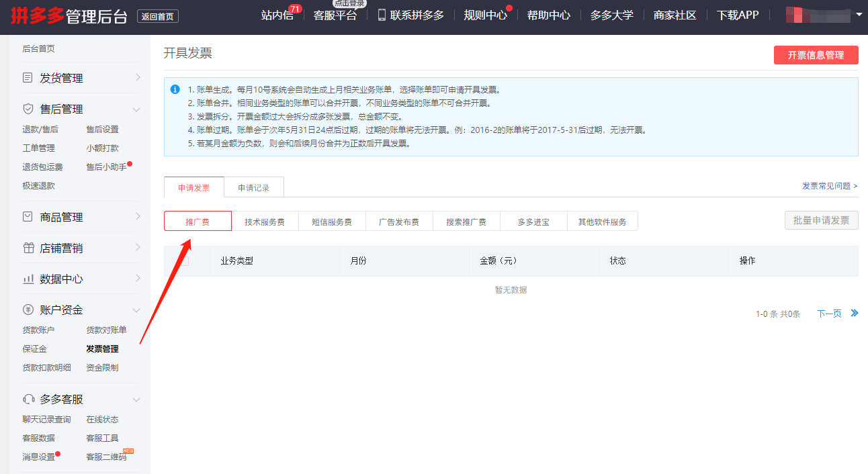The width and height of the screenshot is (868, 474).
Task: Open 商家社区 in top bar
Action: pyautogui.click(x=675, y=15)
